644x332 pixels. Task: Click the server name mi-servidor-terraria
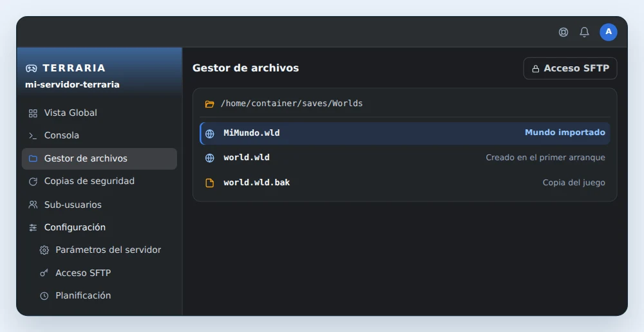[72, 84]
